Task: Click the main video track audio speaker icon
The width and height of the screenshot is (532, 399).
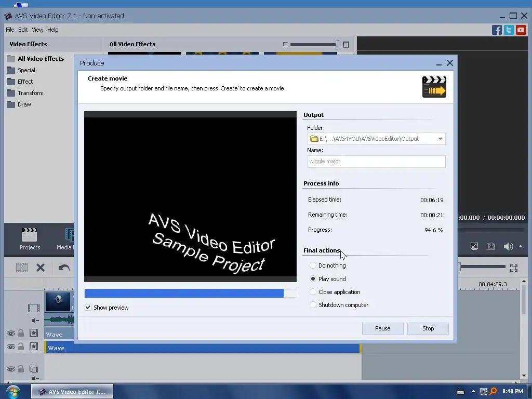Action: 35,320
